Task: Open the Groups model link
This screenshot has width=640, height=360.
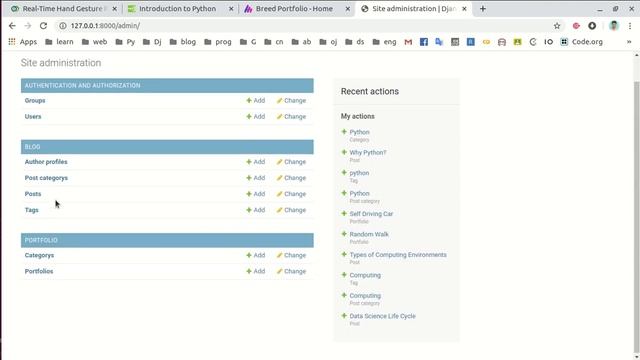Action: coord(35,100)
